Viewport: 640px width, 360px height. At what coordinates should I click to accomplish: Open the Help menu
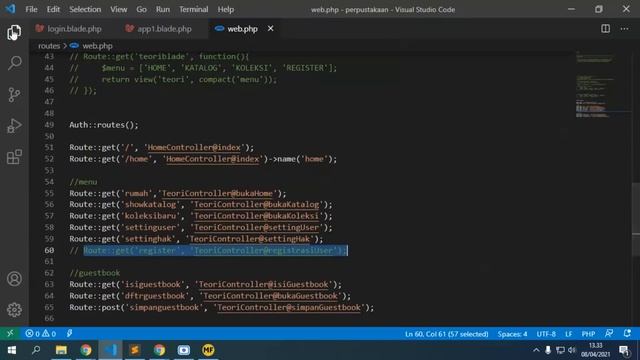coord(225,9)
